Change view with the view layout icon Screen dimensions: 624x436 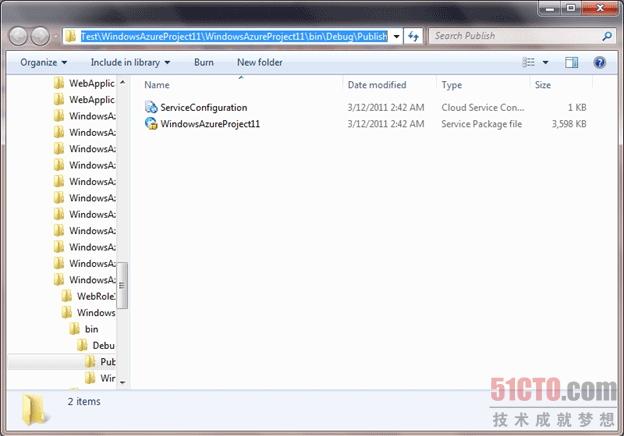[x=528, y=62]
